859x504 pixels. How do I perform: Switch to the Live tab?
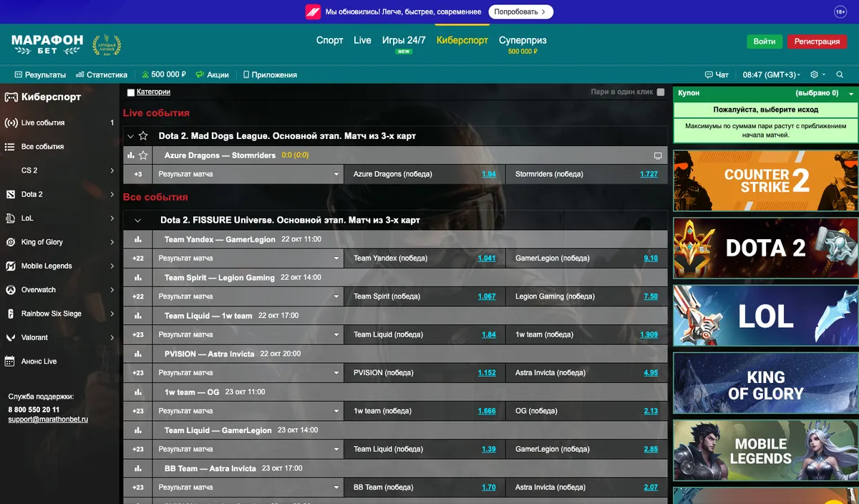click(x=362, y=40)
